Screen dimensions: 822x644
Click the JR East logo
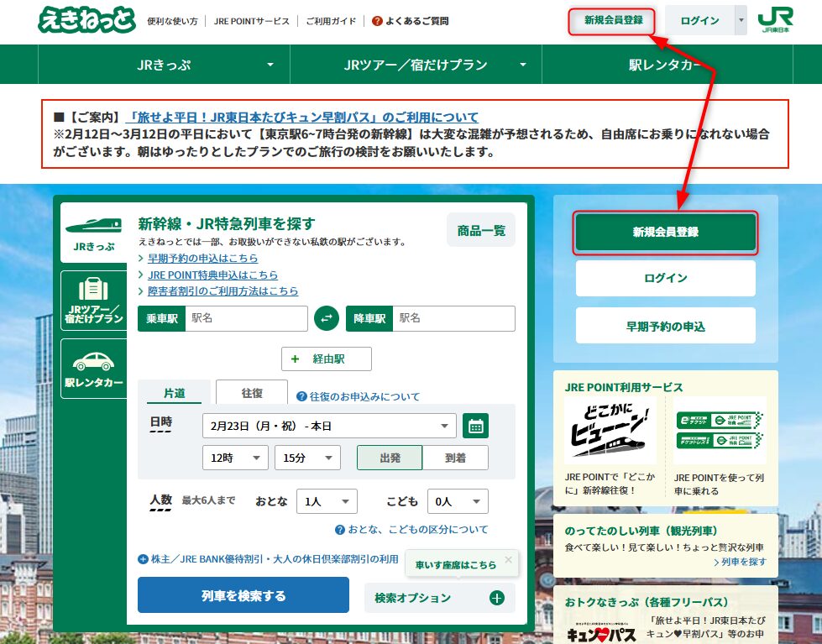(776, 20)
